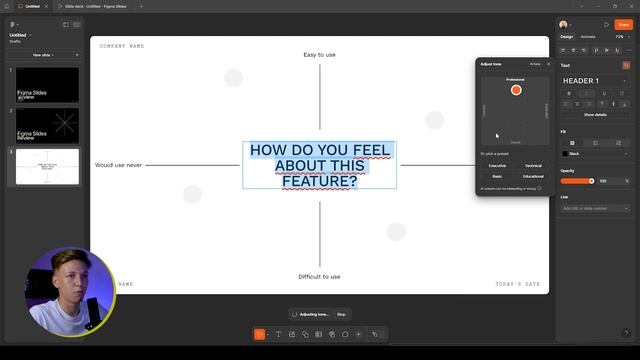Click the black fill color swatch
Image resolution: width=640 pixels, height=360 pixels.
(565, 154)
